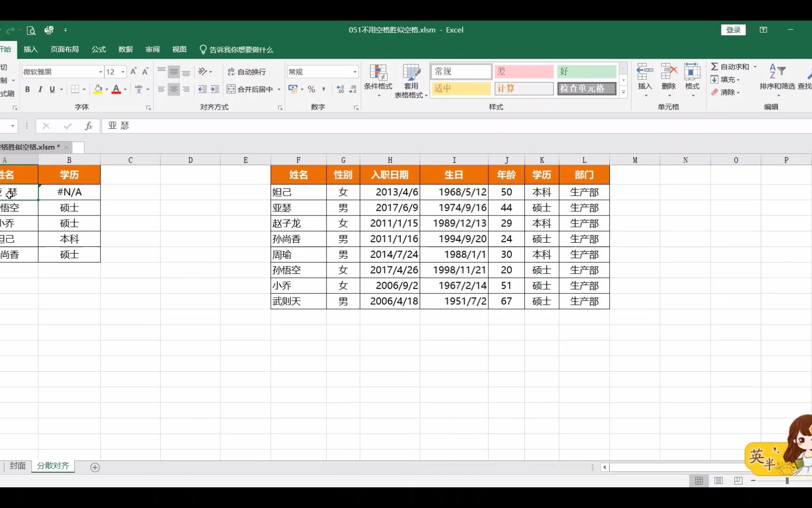Toggle bold formatting
This screenshot has height=508, width=812.
(x=27, y=89)
